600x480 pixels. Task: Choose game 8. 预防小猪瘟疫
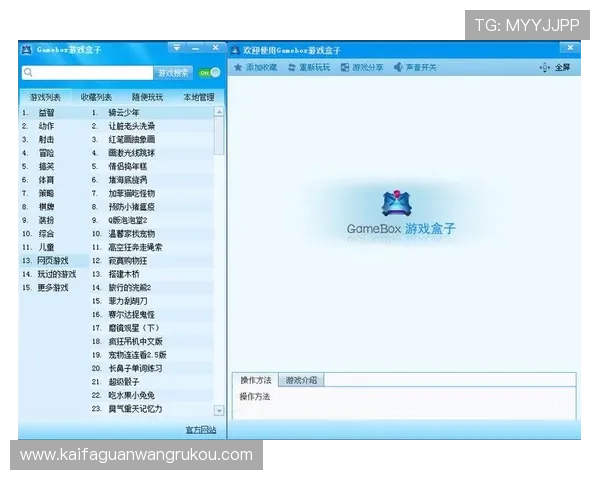click(152, 207)
